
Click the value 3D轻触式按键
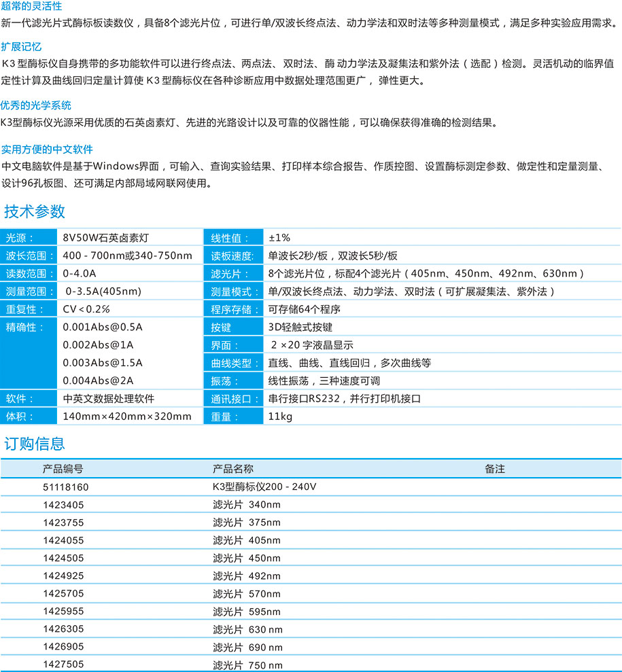point(300,327)
